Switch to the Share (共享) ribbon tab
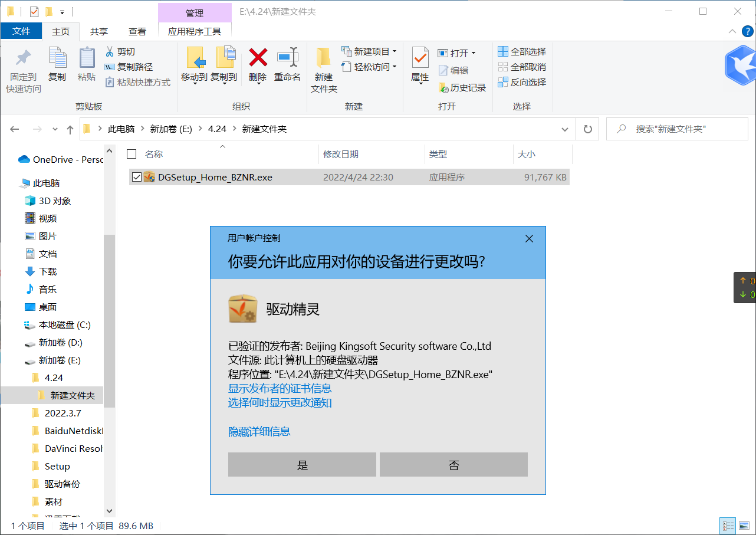Viewport: 756px width, 535px height. 99,32
